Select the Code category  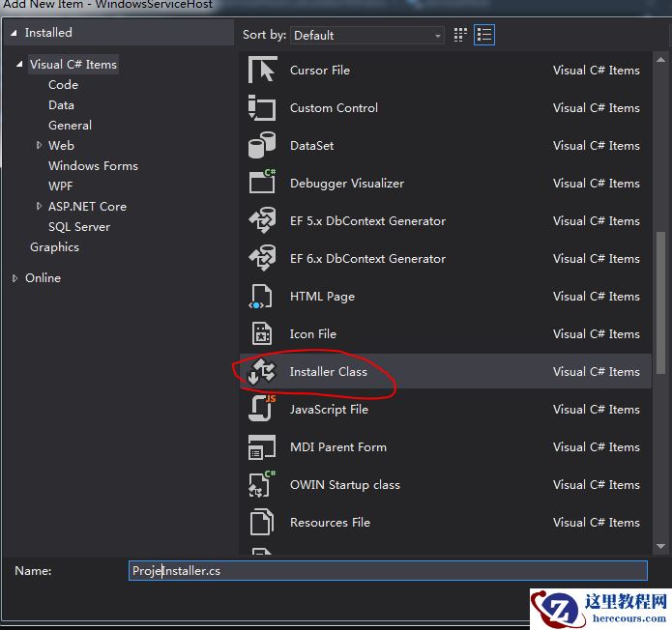(63, 84)
